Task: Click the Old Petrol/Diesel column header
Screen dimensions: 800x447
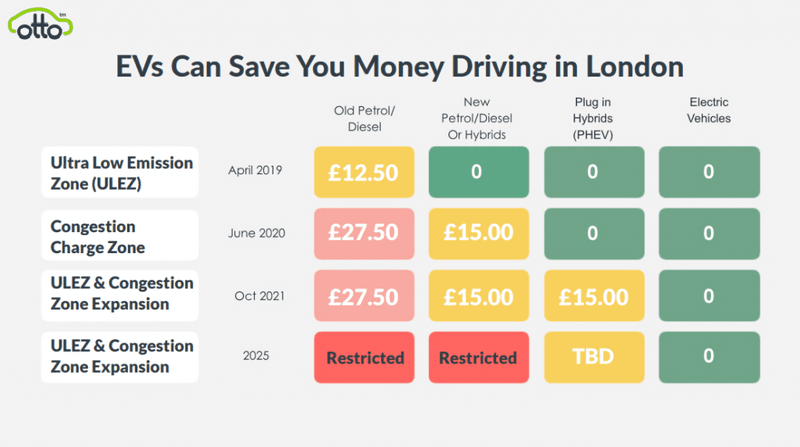Action: [x=364, y=117]
